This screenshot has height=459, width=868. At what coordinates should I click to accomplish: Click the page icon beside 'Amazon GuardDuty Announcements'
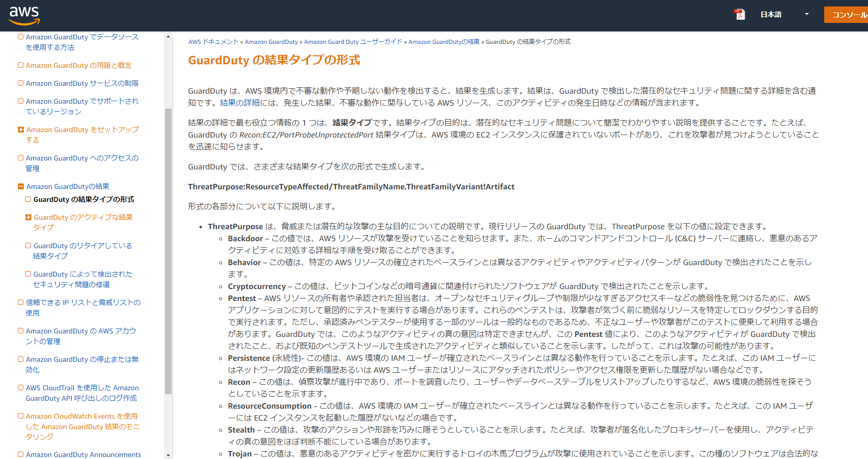[x=21, y=455]
